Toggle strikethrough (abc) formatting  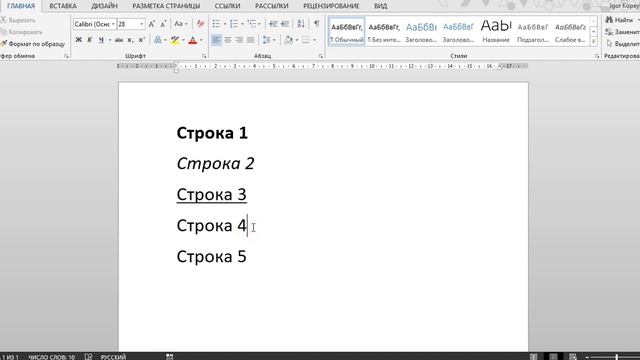coord(119,40)
